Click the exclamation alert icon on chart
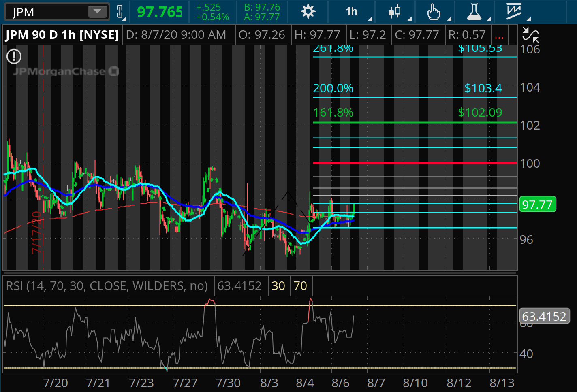The image size is (577, 392). click(14, 56)
